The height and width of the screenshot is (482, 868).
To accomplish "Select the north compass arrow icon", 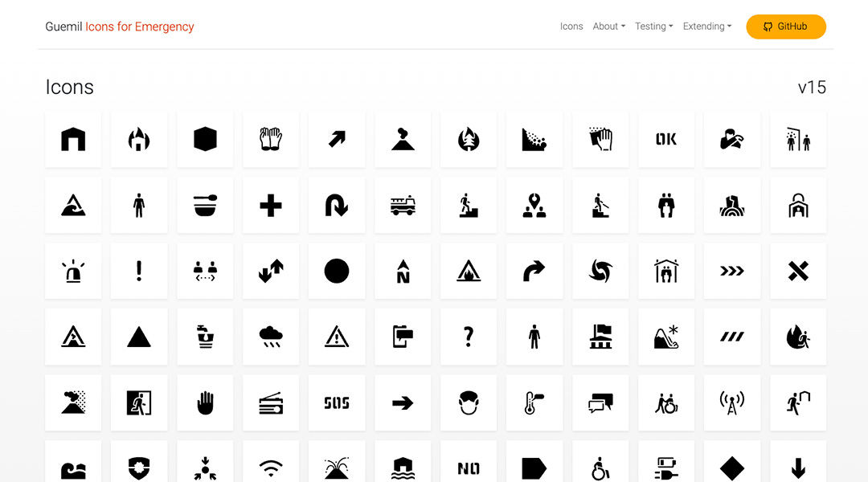I will point(403,272).
